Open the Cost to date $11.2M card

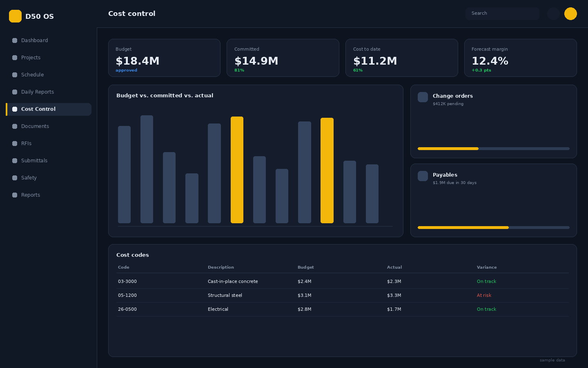[x=402, y=58]
